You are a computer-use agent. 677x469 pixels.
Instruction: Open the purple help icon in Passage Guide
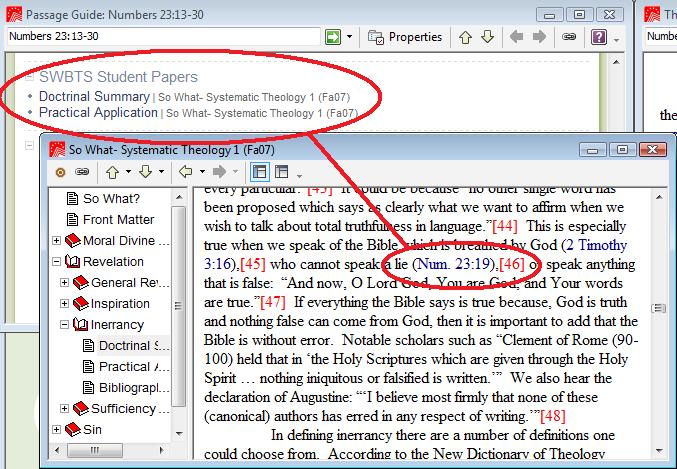pyautogui.click(x=599, y=37)
